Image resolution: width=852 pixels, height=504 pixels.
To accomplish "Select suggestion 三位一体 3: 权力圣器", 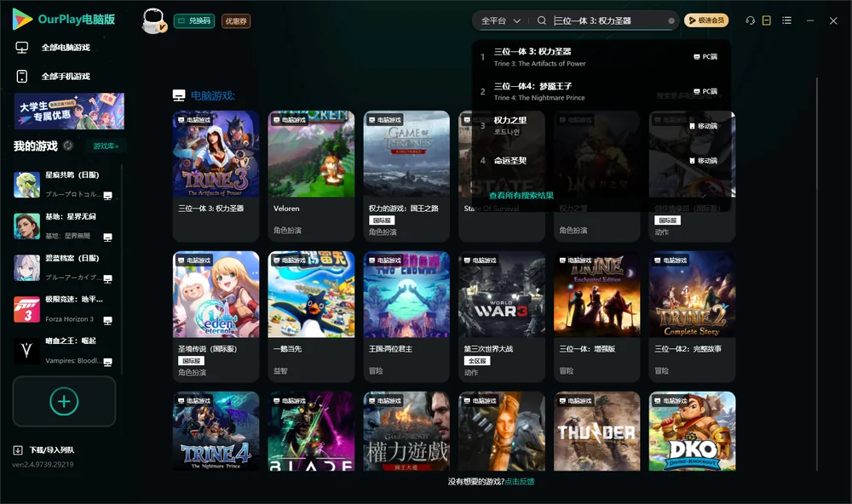I will click(600, 56).
